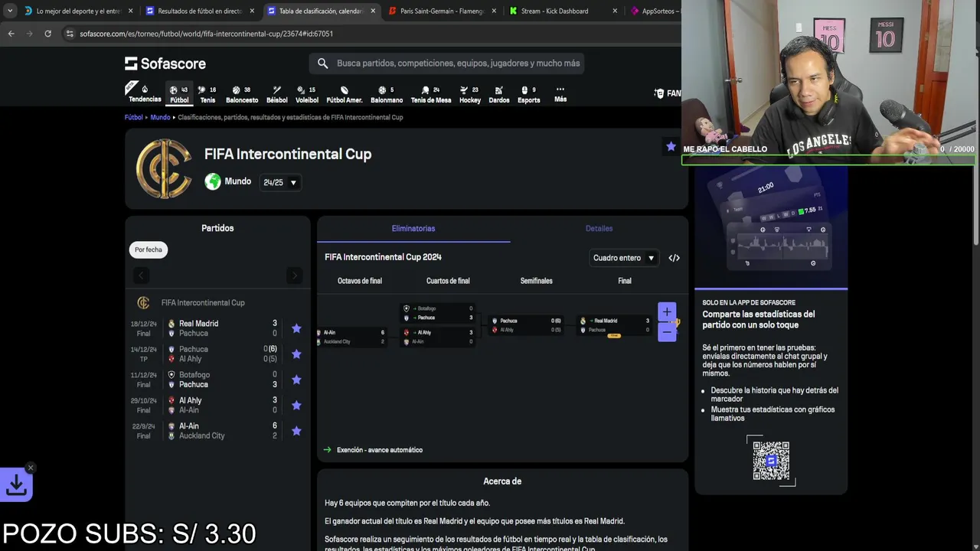Open the Real Madrid-Pachuca final bracket box
This screenshot has width=980, height=551.
click(615, 326)
